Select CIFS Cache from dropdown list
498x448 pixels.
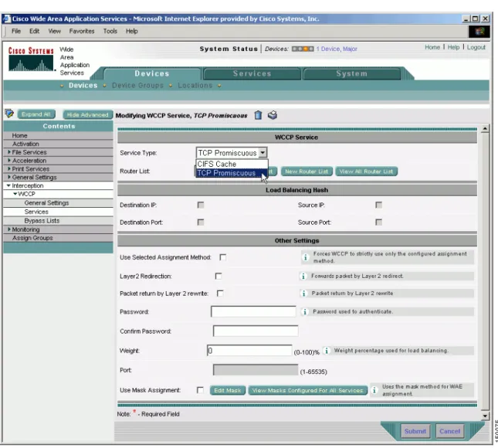[232, 164]
